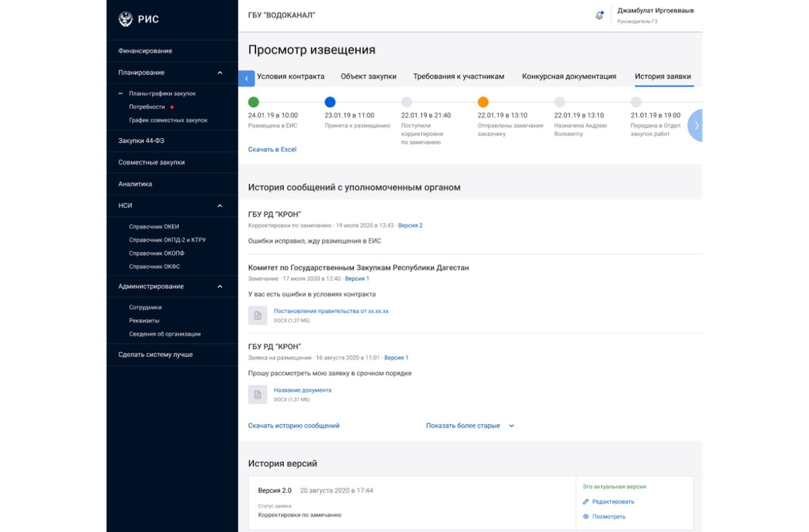This screenshot has width=809, height=532.
Task: Click the Скачать в Excel link
Action: tap(272, 149)
